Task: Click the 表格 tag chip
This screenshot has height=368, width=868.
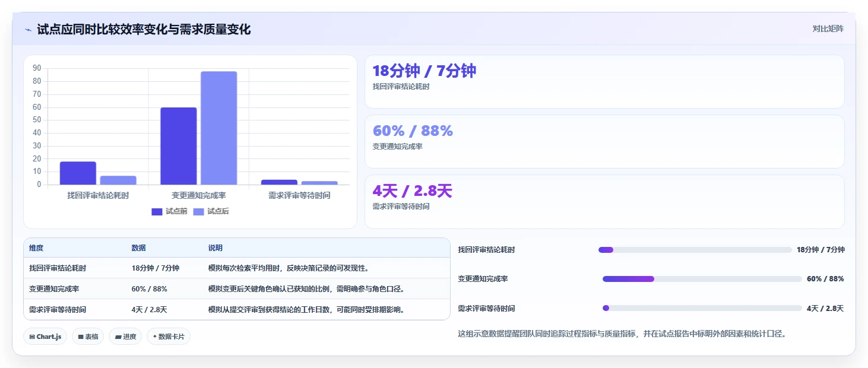Action: tap(87, 337)
